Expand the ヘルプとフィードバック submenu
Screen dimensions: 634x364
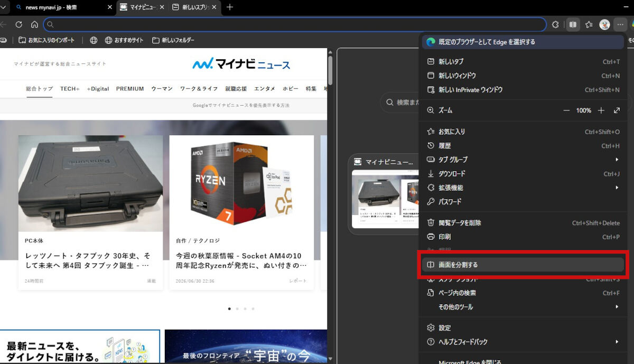coord(524,342)
